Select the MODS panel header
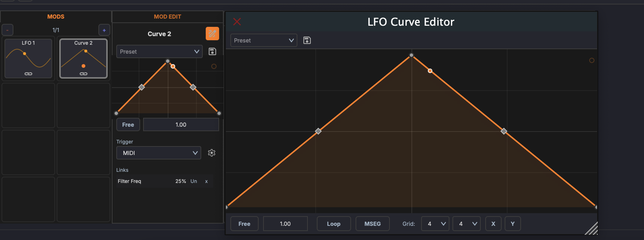This screenshot has height=240, width=644. (x=56, y=16)
